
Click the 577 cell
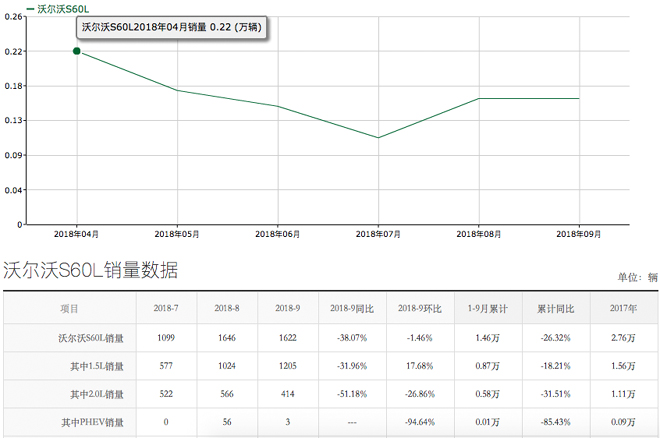[x=166, y=366]
